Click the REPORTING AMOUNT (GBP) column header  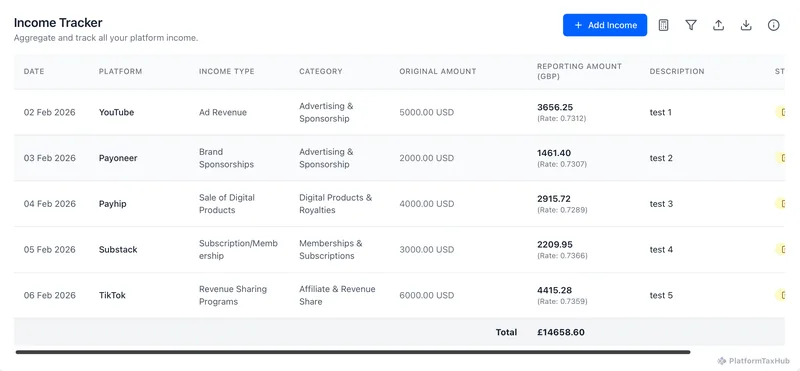tap(579, 71)
